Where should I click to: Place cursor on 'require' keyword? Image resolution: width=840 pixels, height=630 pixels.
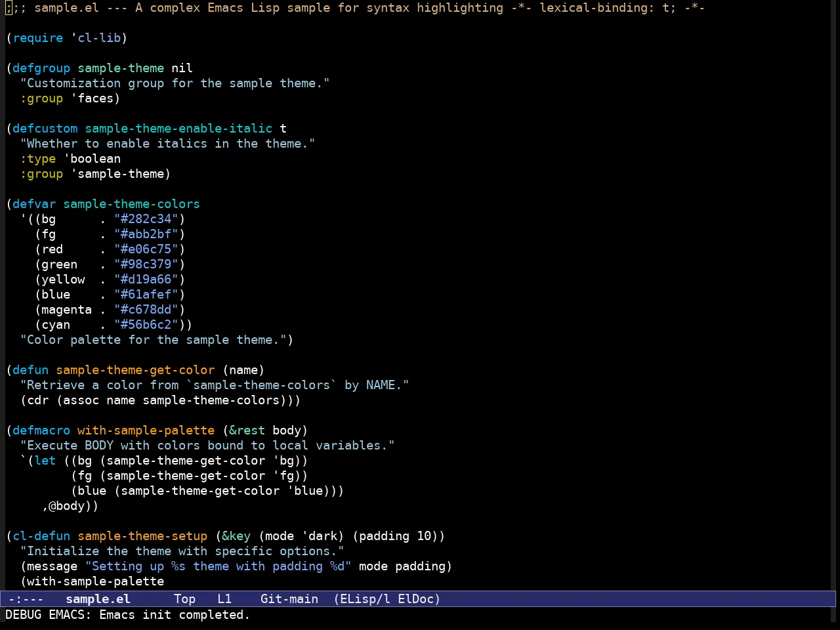[x=38, y=38]
